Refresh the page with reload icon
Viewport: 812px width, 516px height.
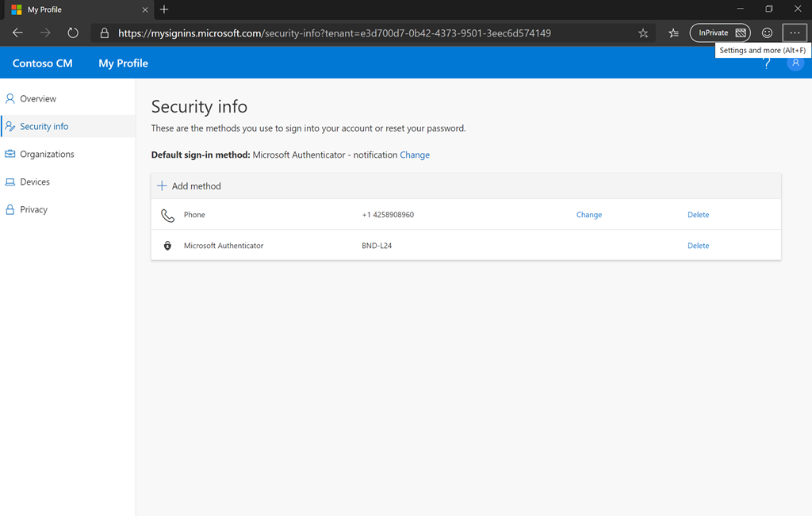pos(73,33)
